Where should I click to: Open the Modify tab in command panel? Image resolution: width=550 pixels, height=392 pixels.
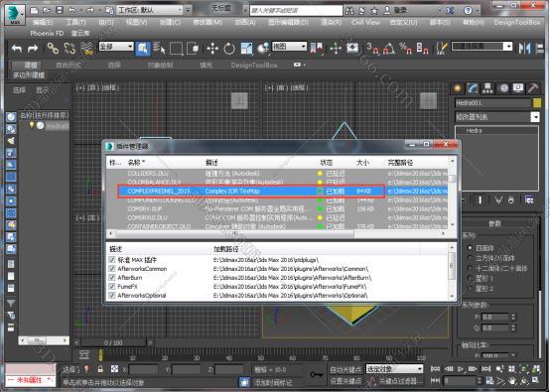click(473, 88)
